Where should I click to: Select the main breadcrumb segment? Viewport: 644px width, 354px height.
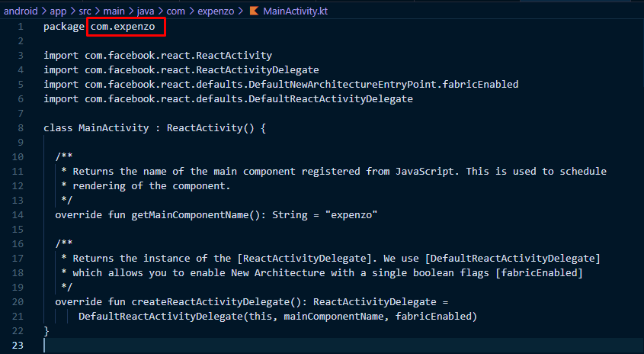[x=114, y=11]
